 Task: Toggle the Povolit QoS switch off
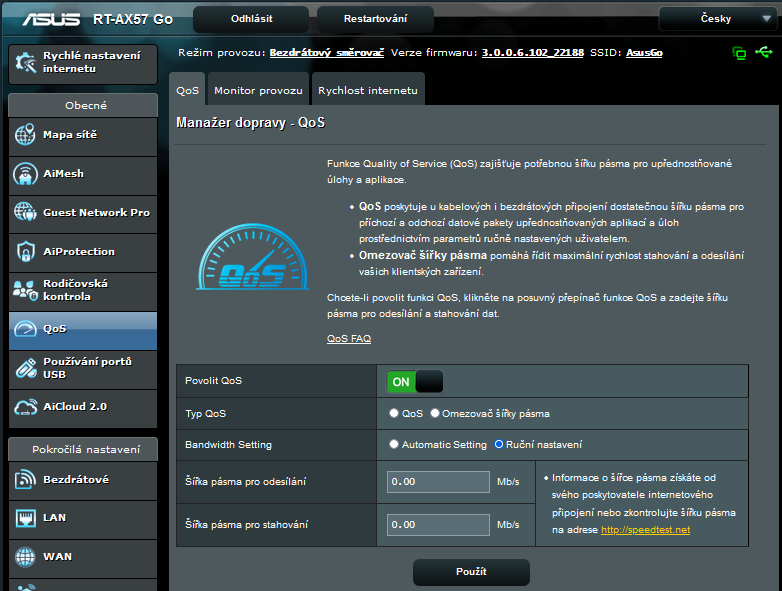[x=415, y=381]
